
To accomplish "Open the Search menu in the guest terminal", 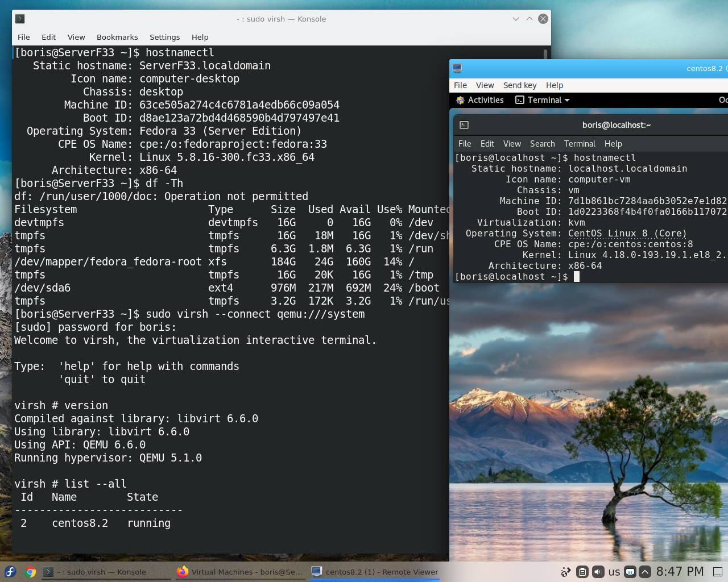I will 542,143.
